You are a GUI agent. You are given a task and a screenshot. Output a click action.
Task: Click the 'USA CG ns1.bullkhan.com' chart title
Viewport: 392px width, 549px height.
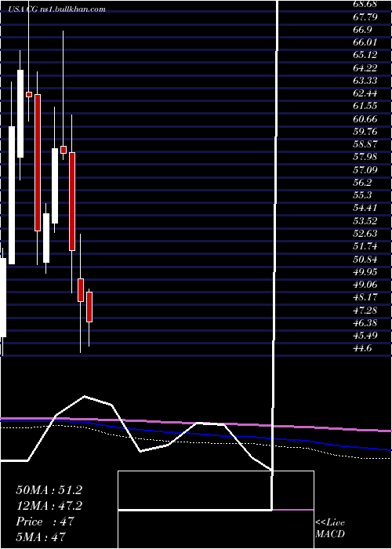tap(57, 9)
